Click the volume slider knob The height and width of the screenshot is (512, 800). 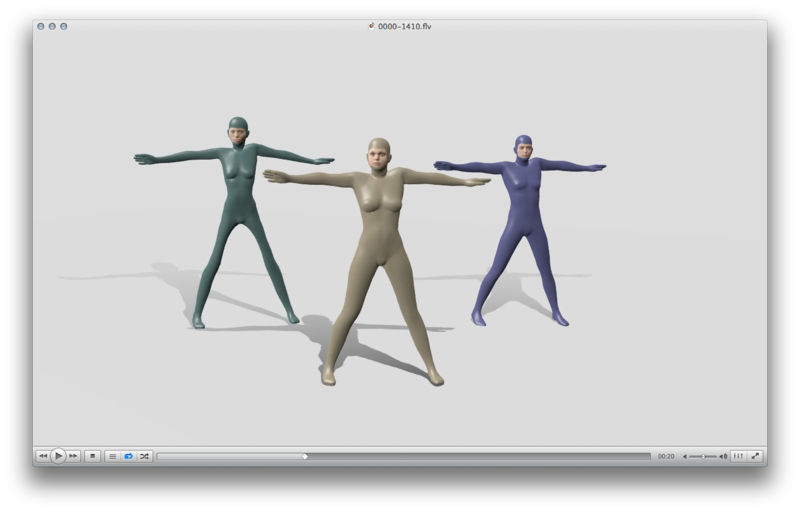point(703,456)
